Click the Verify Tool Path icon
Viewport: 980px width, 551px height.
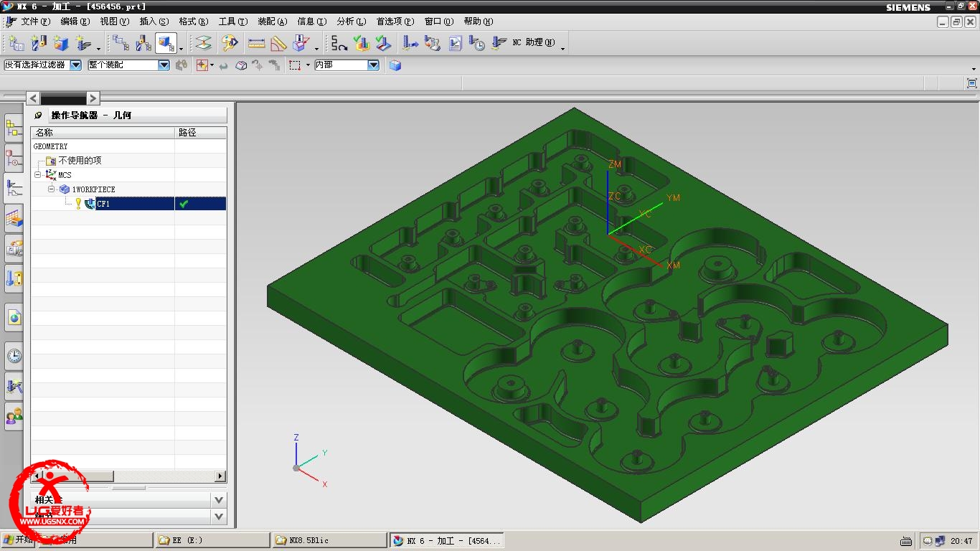pyautogui.click(x=362, y=44)
